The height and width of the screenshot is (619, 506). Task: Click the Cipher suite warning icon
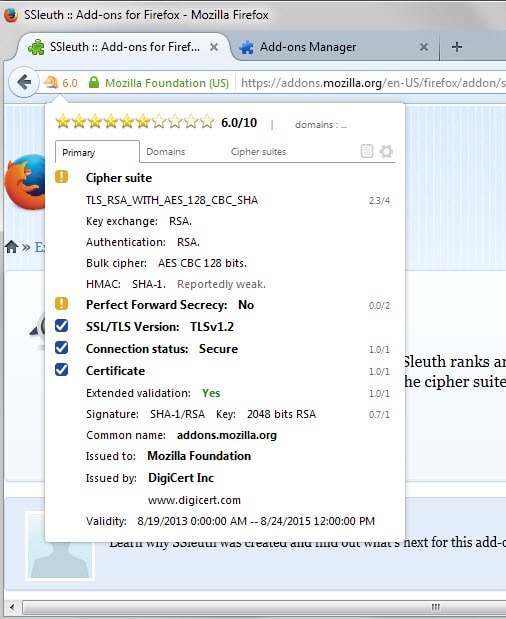point(62,176)
